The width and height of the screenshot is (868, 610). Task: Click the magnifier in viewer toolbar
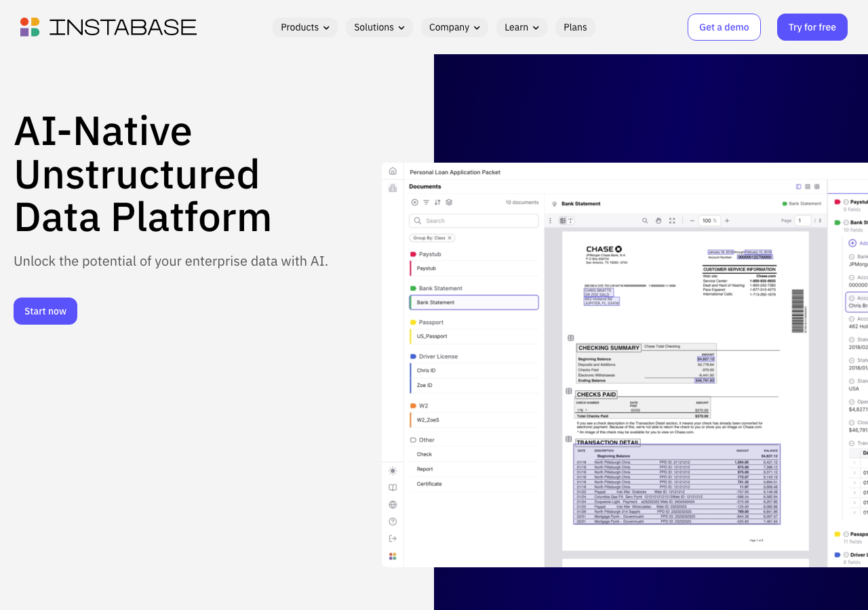pyautogui.click(x=645, y=220)
